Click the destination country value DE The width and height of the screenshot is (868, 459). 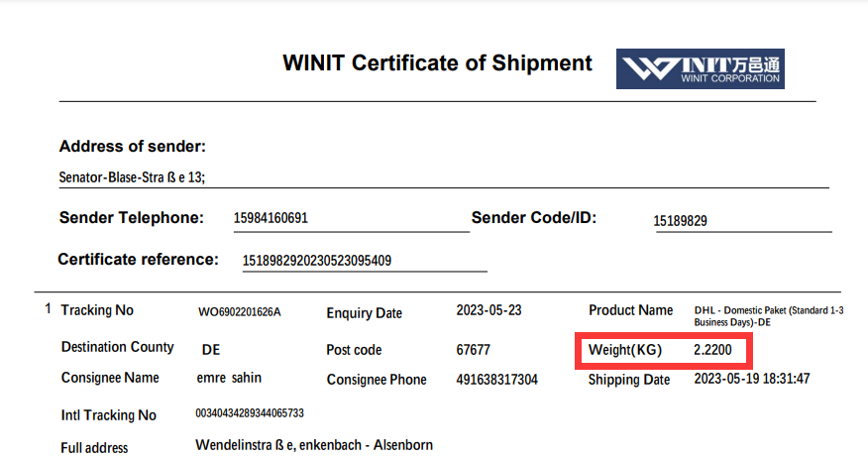210,350
